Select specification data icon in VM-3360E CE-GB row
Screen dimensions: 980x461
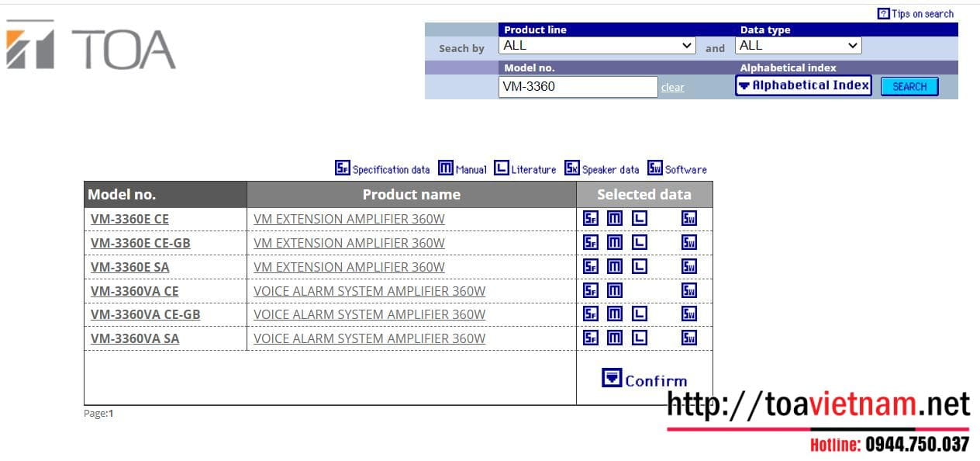click(591, 243)
